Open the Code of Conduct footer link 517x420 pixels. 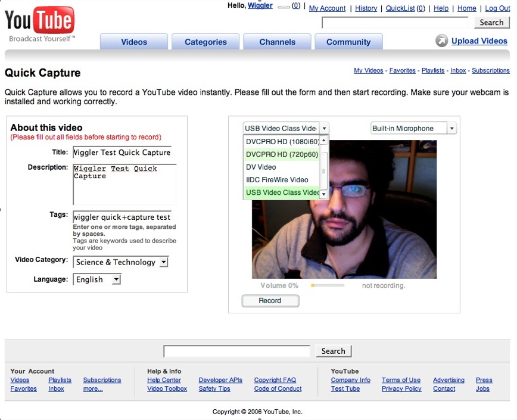[x=278, y=388]
